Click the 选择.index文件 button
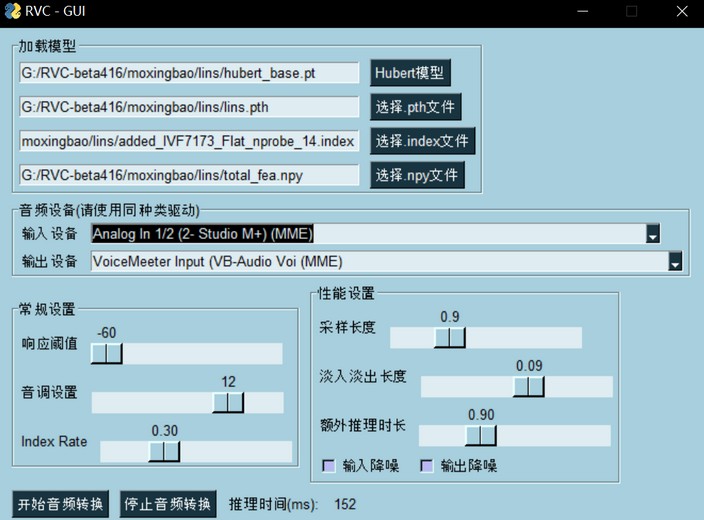Screen dimensions: 704x520 coord(422,141)
